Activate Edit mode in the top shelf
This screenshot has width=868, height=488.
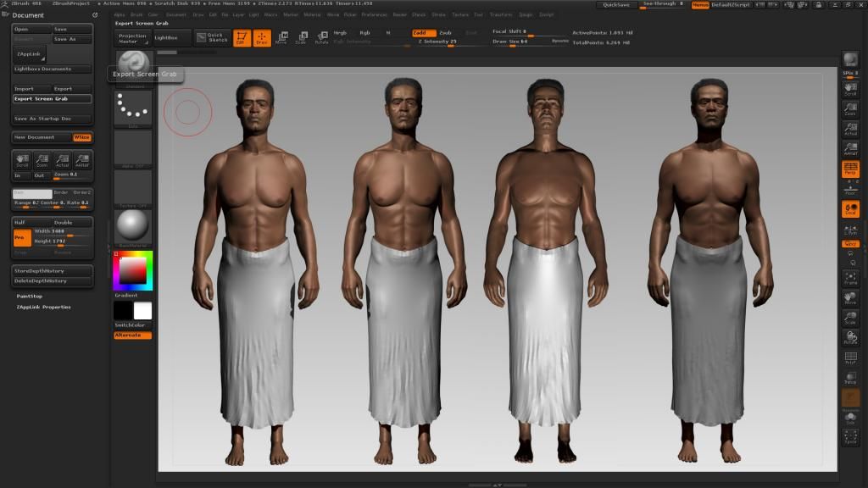[x=242, y=37]
